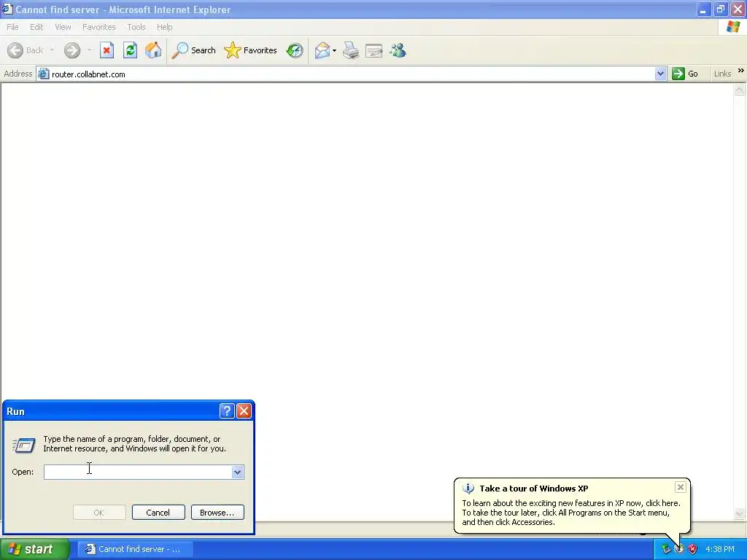This screenshot has height=560, width=747.
Task: Click the Windows flag logo throbber
Action: click(x=732, y=27)
